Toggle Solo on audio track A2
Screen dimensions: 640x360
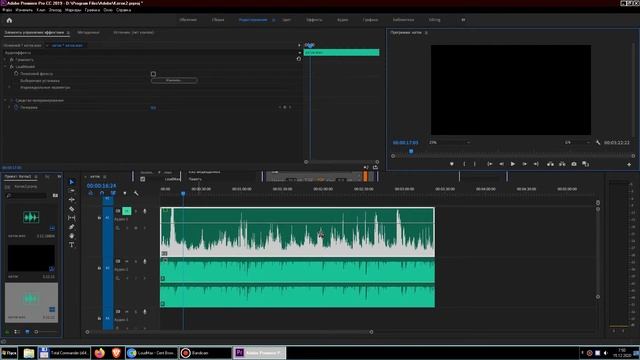coord(136,261)
